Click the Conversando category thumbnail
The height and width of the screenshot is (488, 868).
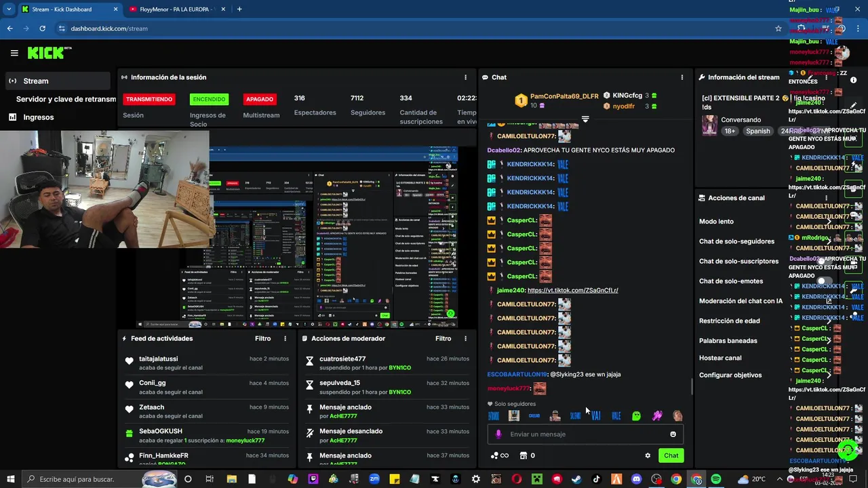(x=709, y=125)
